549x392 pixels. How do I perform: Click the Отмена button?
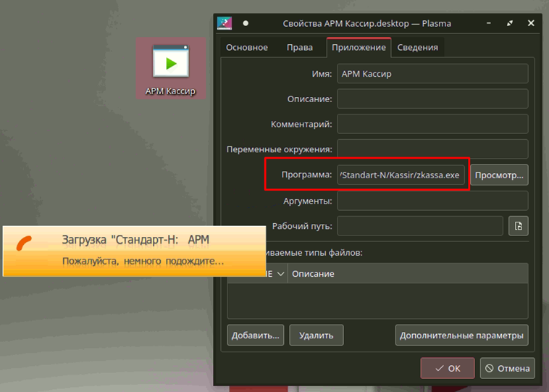point(507,368)
